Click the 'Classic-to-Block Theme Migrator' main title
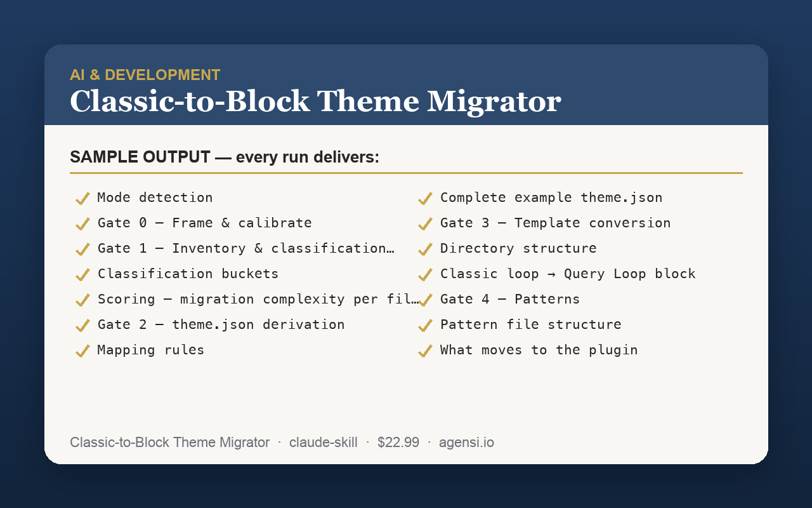 pos(315,102)
